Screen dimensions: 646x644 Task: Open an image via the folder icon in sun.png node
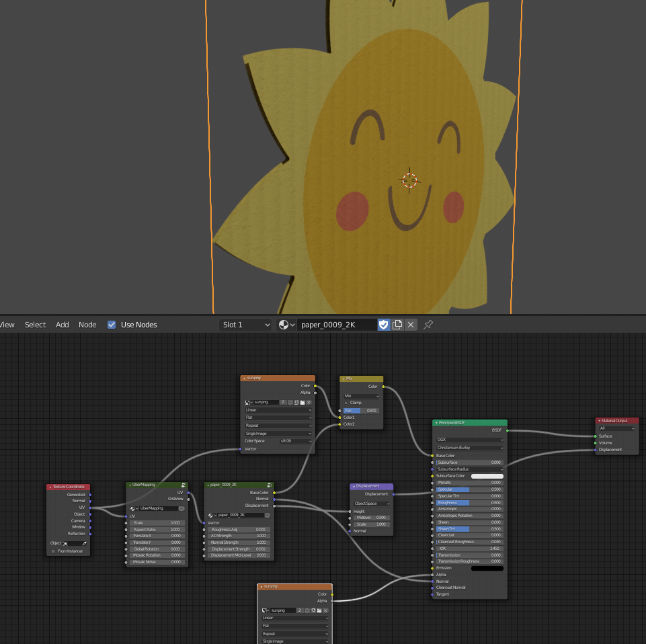point(302,402)
